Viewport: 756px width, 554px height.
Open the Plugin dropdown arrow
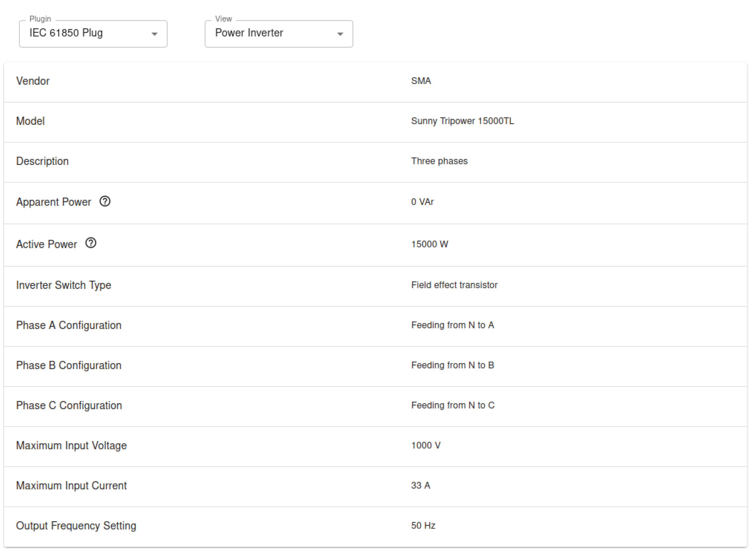tap(154, 34)
